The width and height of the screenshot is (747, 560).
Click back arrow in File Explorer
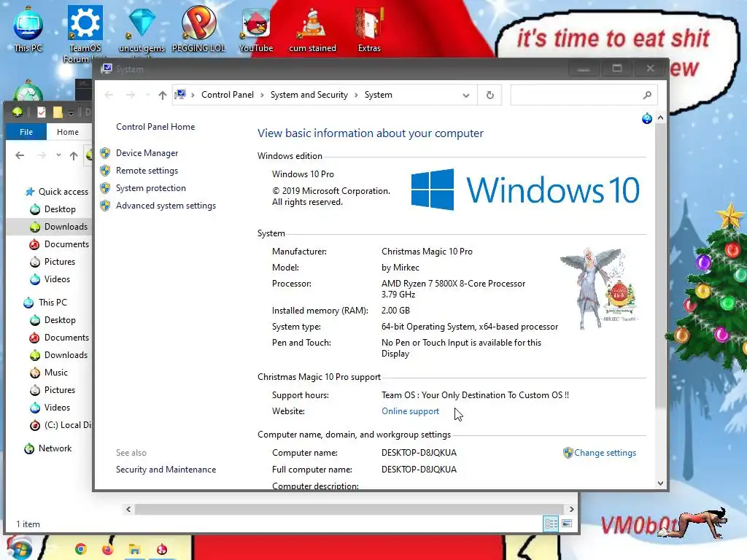(x=20, y=155)
